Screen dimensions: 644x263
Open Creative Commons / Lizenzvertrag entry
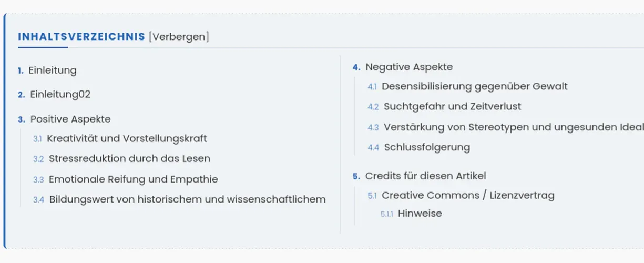[468, 196]
